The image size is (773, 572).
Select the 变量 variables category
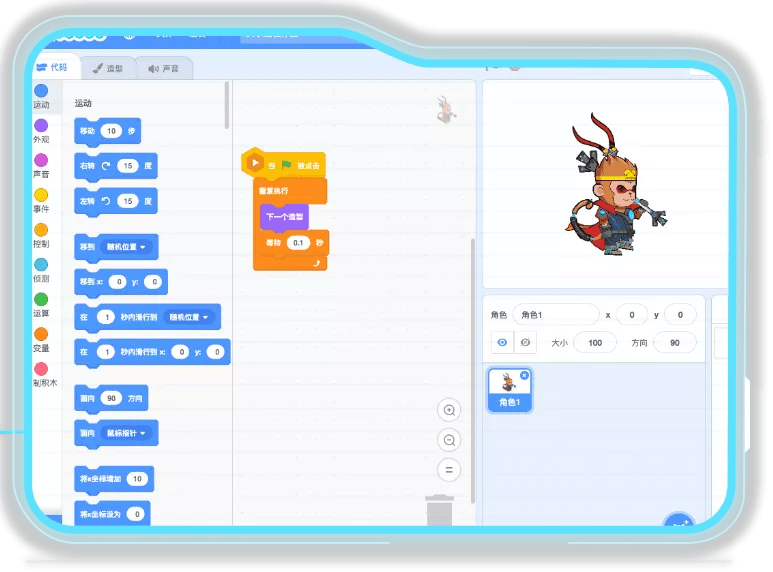(x=41, y=340)
